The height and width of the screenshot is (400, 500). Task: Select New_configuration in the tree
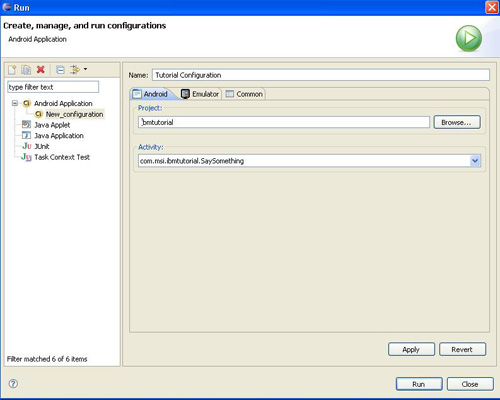74,114
